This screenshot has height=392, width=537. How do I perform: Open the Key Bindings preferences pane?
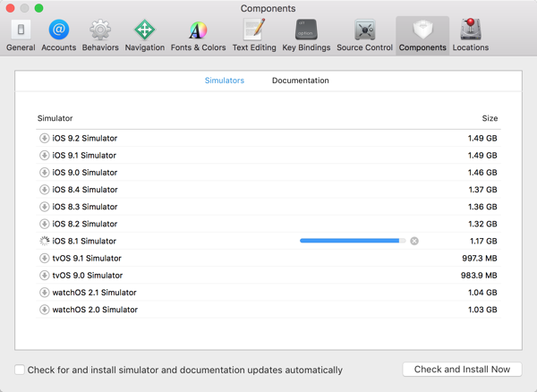(x=306, y=36)
